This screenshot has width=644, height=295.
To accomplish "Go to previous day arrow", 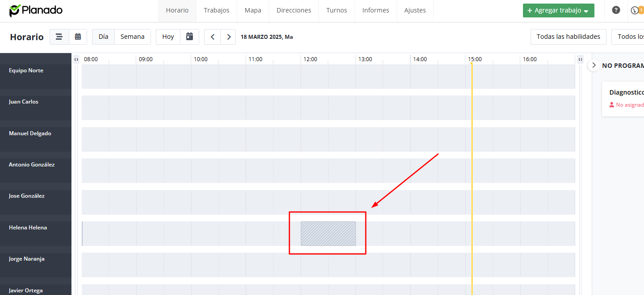I will pyautogui.click(x=212, y=37).
